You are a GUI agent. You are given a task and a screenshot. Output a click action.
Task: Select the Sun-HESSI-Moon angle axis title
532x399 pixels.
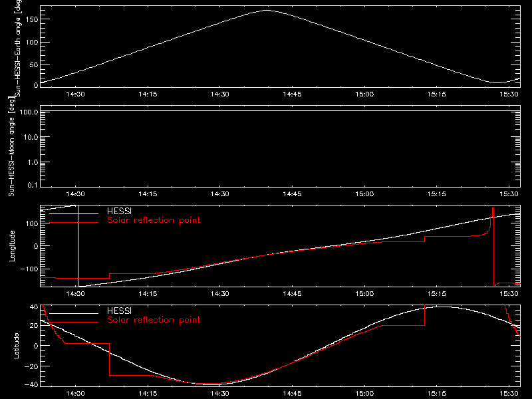11,146
